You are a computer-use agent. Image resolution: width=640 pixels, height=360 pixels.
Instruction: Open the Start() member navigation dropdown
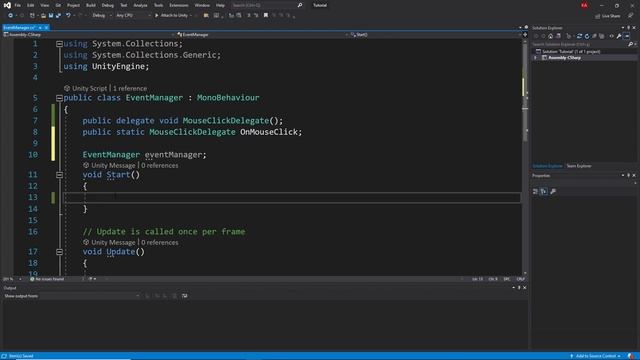click(x=436, y=35)
